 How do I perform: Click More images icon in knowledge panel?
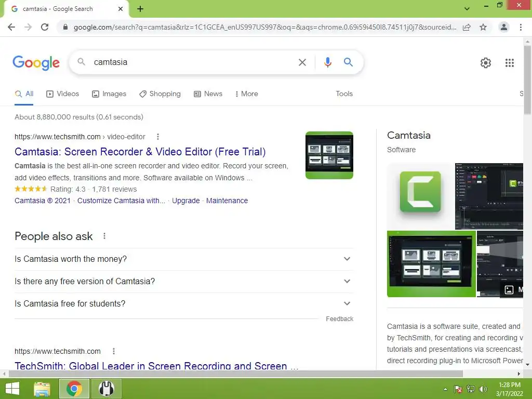click(509, 290)
